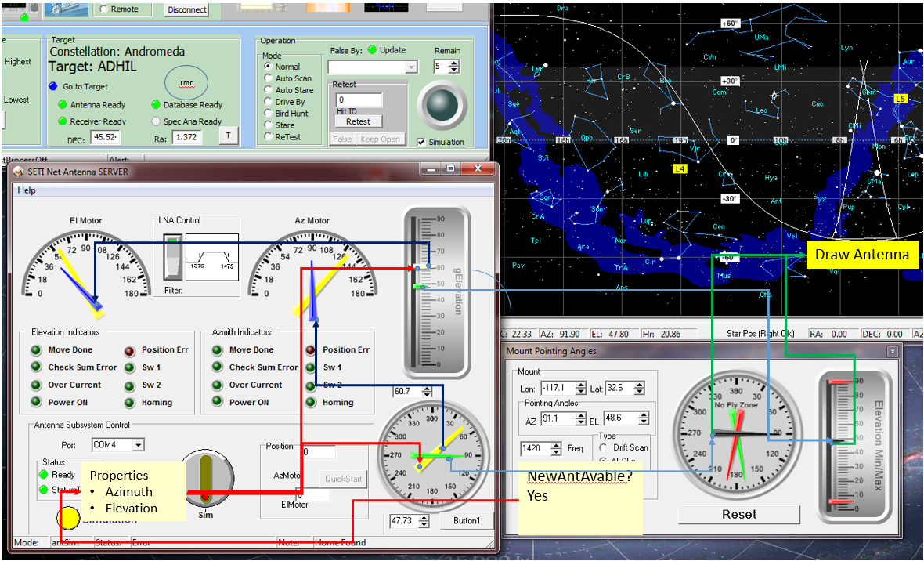Click the Reset button
This screenshot has width=924, height=561.
(x=738, y=514)
